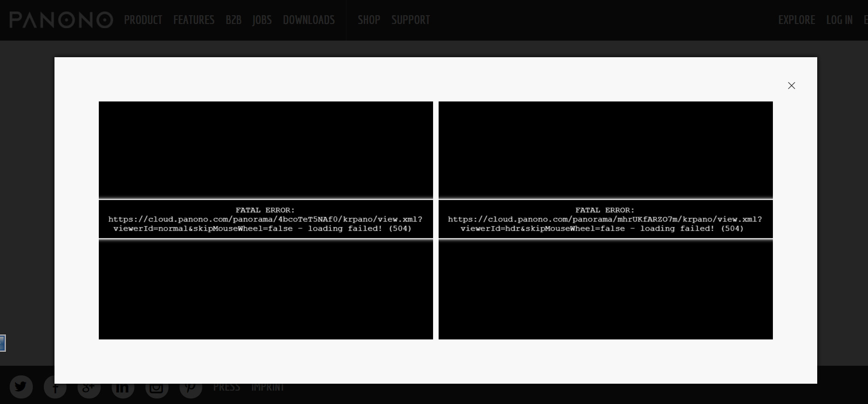Open the SUPPORT page
Image resolution: width=868 pixels, height=404 pixels.
410,20
